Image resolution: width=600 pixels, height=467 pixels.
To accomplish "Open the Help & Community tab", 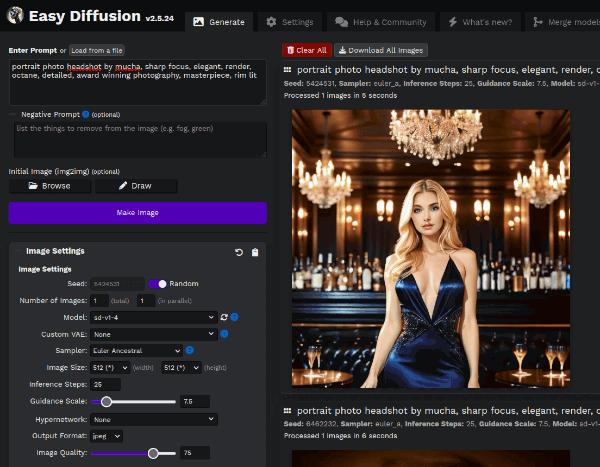I will point(381,22).
